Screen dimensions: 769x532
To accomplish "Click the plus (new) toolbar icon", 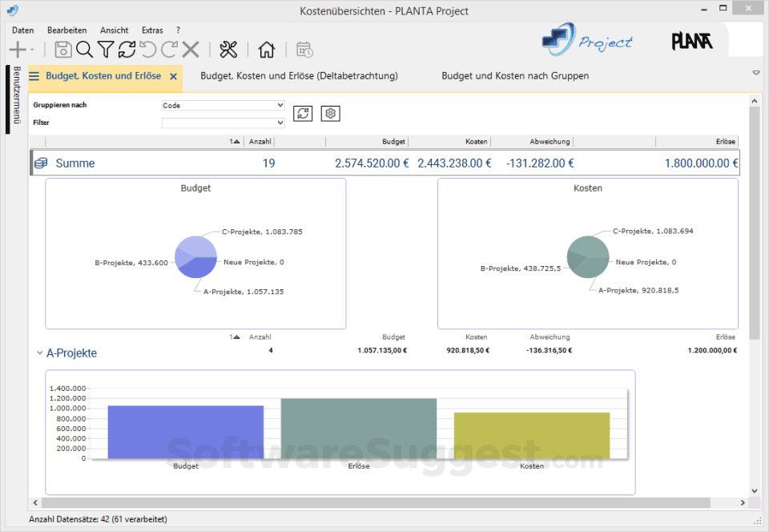I will tap(18, 50).
